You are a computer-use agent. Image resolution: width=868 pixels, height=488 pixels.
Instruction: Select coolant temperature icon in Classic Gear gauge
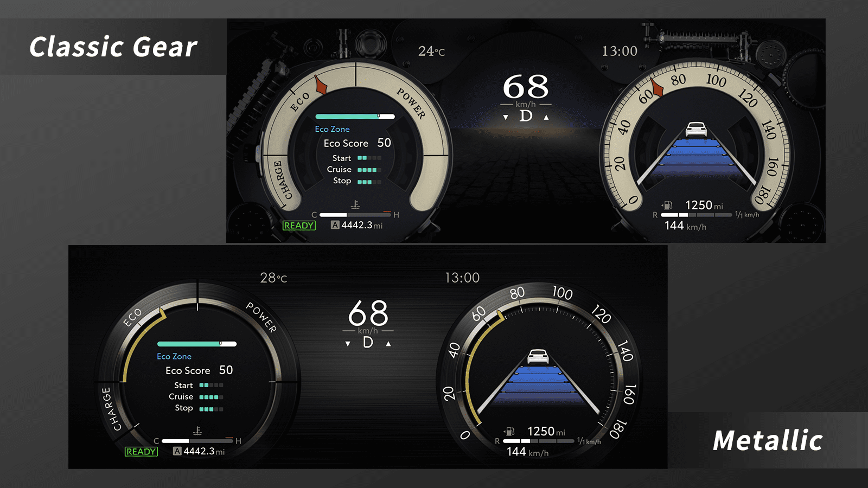point(355,204)
